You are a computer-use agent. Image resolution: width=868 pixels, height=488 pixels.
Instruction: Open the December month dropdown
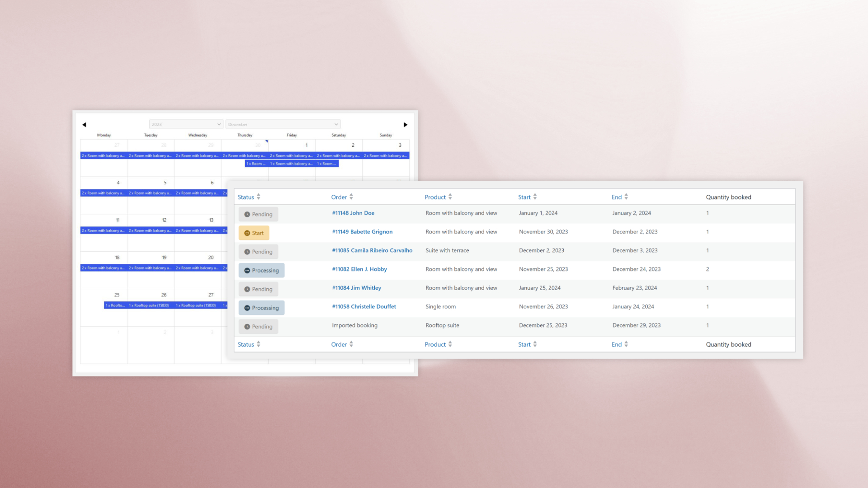point(283,124)
